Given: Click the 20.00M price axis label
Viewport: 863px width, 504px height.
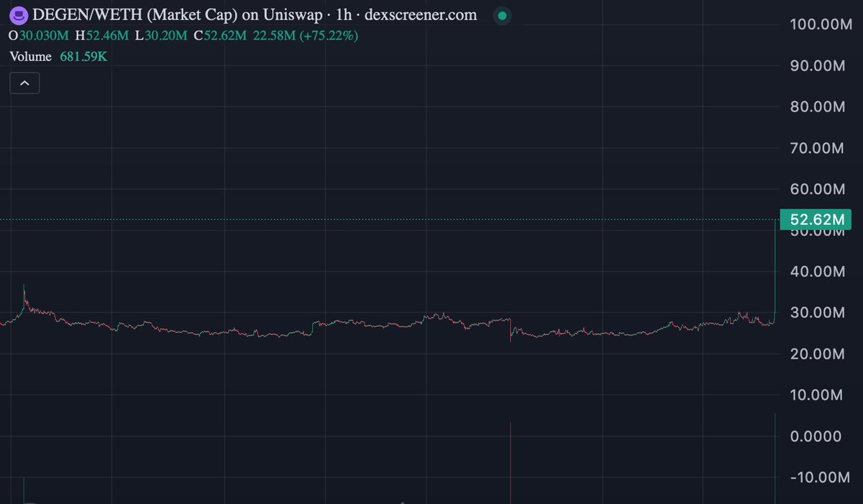Looking at the screenshot, I should 818,354.
